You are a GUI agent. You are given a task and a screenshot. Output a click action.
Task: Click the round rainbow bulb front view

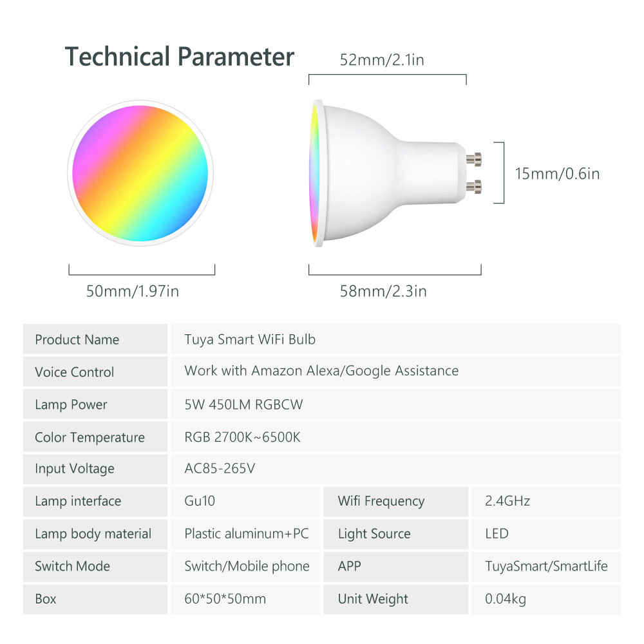coord(140,173)
